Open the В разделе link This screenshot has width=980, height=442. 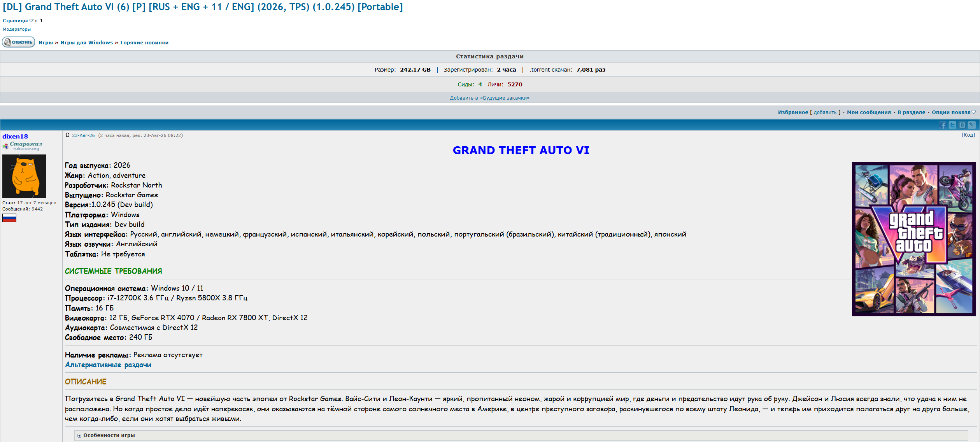[912, 112]
